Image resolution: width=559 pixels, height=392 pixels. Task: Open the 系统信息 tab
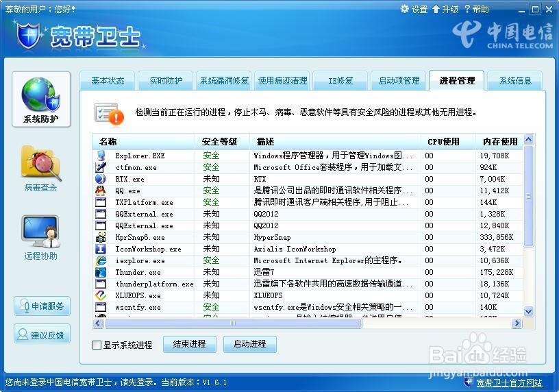point(514,81)
